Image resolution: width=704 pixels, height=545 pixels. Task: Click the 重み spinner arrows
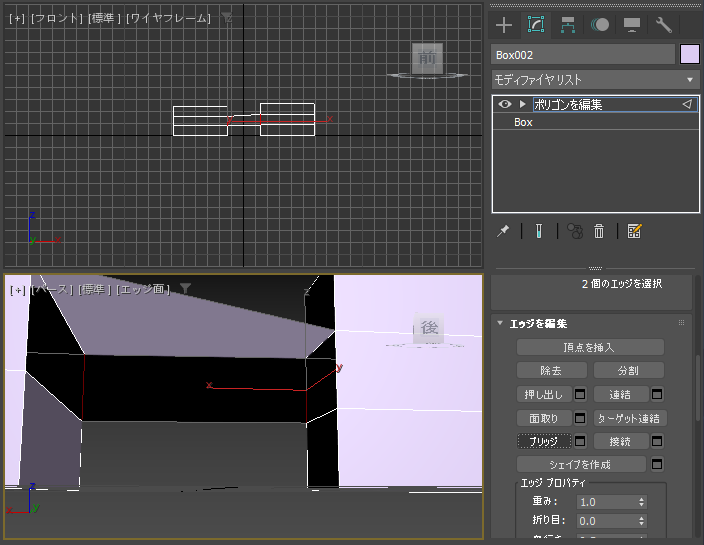(642, 502)
